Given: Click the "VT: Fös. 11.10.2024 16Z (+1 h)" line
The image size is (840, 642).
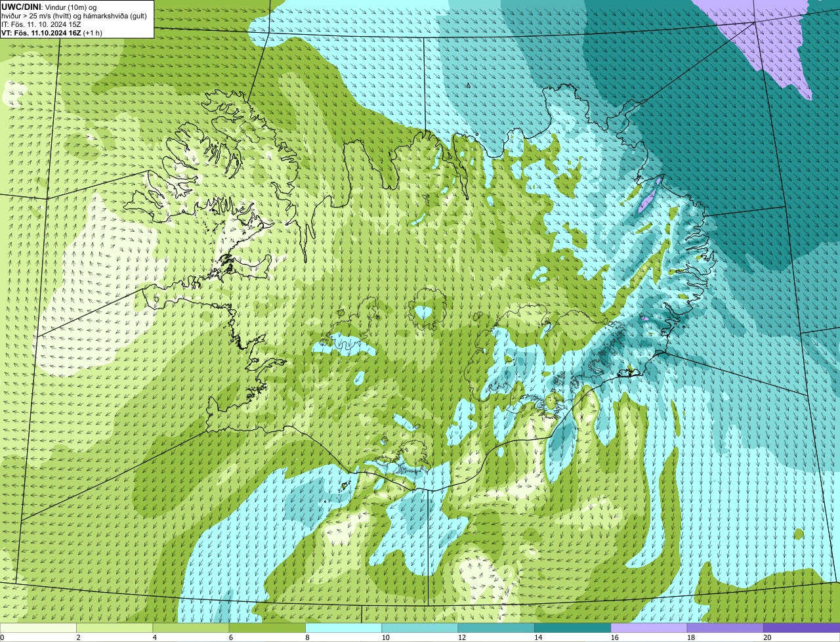Looking at the screenshot, I should 51,32.
